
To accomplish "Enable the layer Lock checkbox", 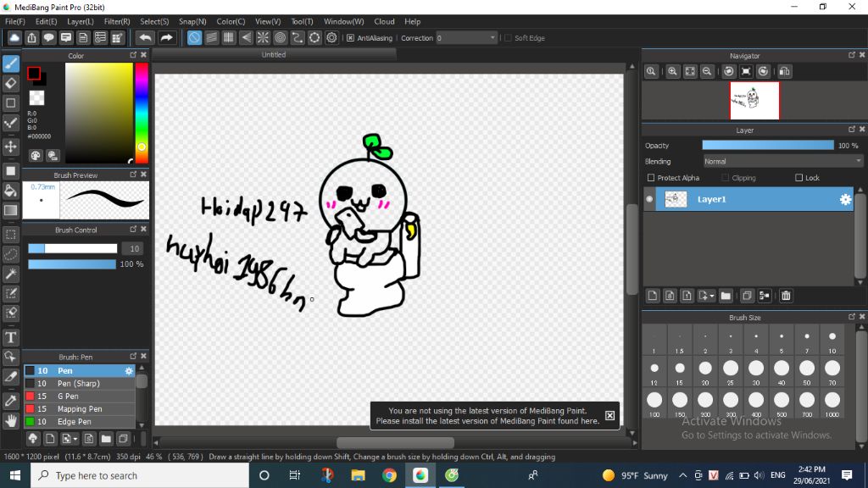I will pyautogui.click(x=798, y=178).
